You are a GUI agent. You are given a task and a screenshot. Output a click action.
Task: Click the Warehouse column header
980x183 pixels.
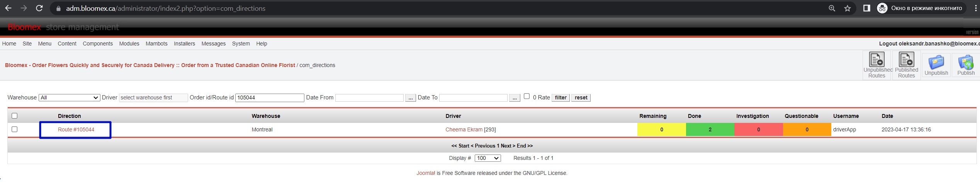tap(266, 116)
